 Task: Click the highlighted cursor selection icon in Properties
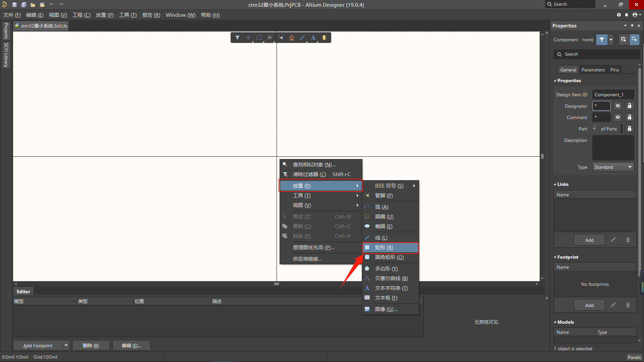tap(634, 40)
